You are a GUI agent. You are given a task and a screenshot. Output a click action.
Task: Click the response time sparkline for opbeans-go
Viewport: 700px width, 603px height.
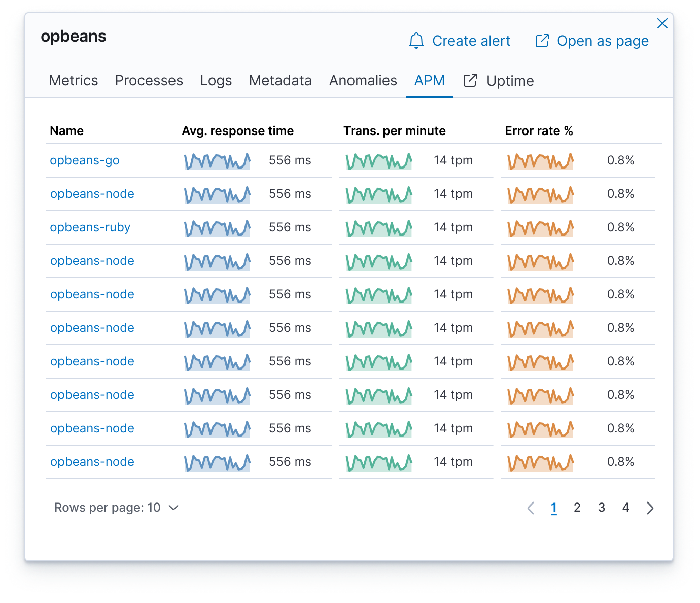pyautogui.click(x=217, y=160)
